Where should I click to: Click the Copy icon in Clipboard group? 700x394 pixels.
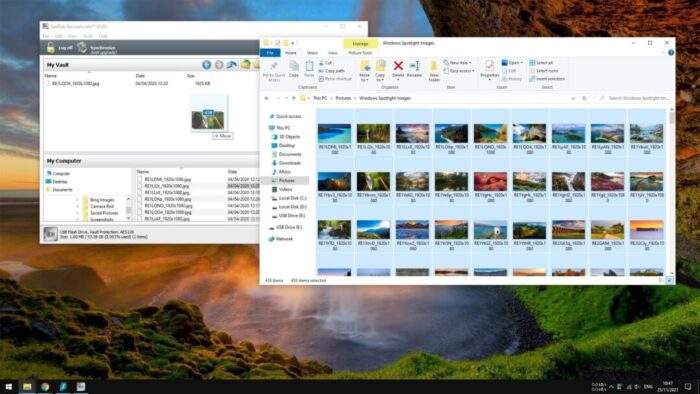click(x=294, y=66)
